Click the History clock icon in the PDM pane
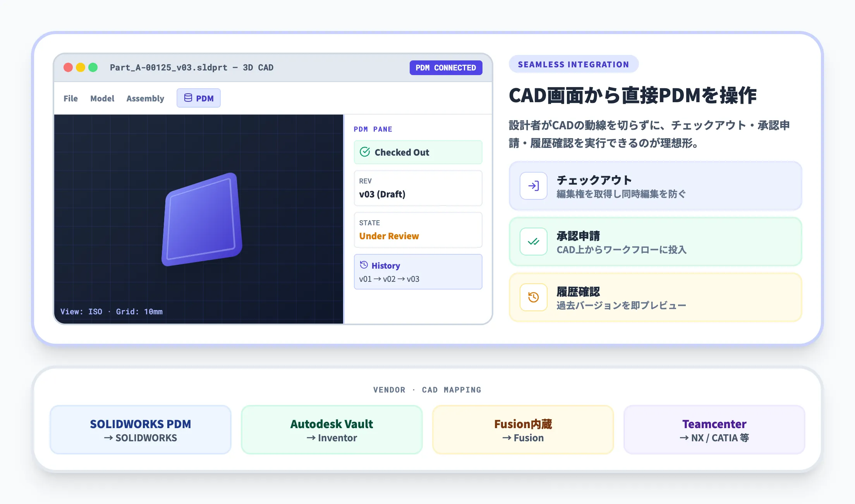The image size is (855, 504). coord(363,265)
